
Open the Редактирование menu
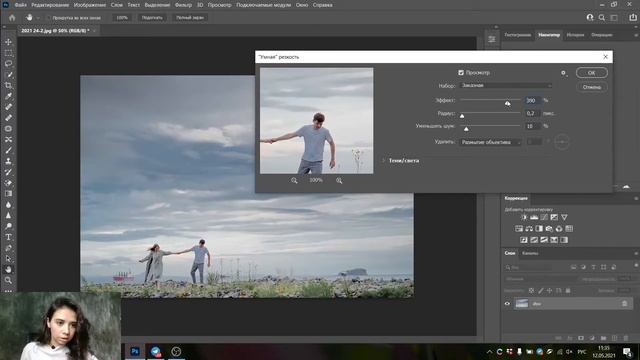50,5
